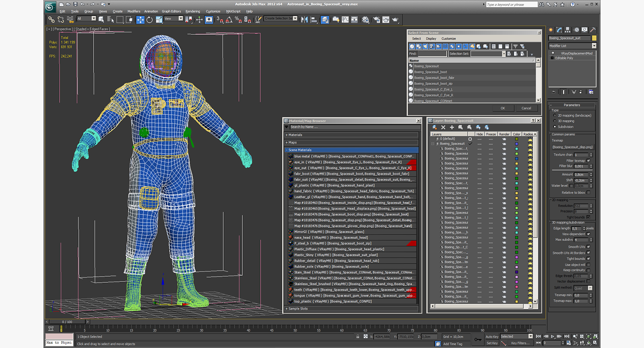Select the Subdivision radio button
644x348 pixels.
(x=555, y=127)
